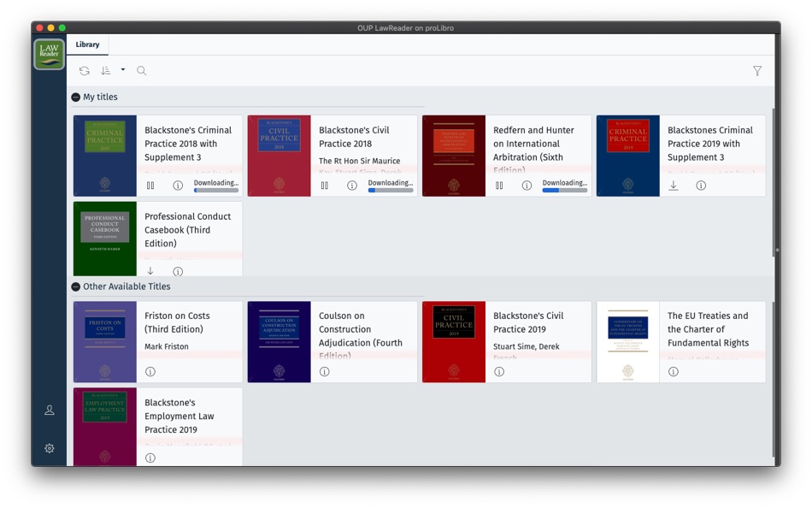Screen dimensions: 812x508
Task: Click author text 'The Rt Hon Sir Maurice'
Action: tap(359, 161)
